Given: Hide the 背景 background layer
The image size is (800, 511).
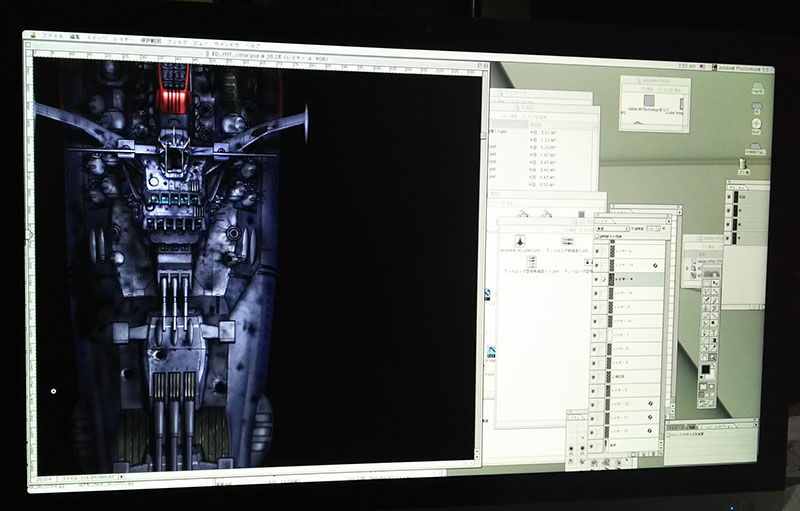Looking at the screenshot, I should [x=592, y=446].
